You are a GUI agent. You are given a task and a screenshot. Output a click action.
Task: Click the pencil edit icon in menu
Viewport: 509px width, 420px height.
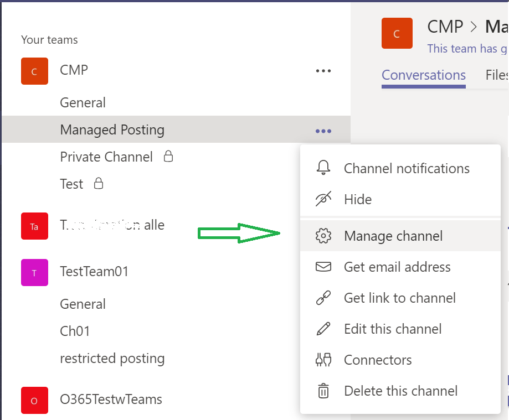click(323, 329)
